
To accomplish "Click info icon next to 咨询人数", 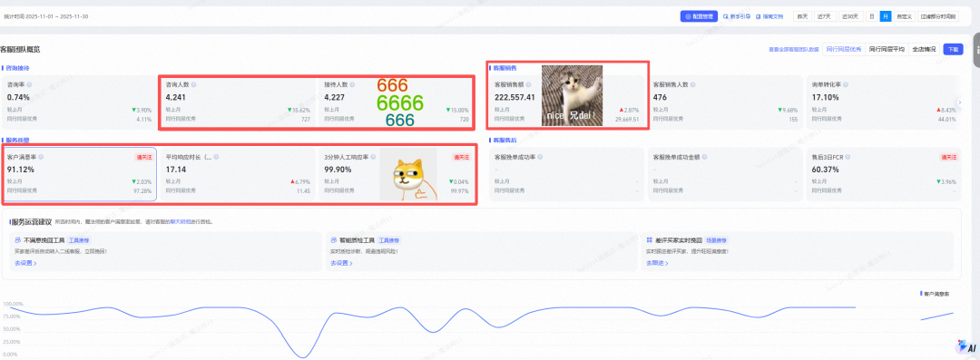I will (194, 84).
